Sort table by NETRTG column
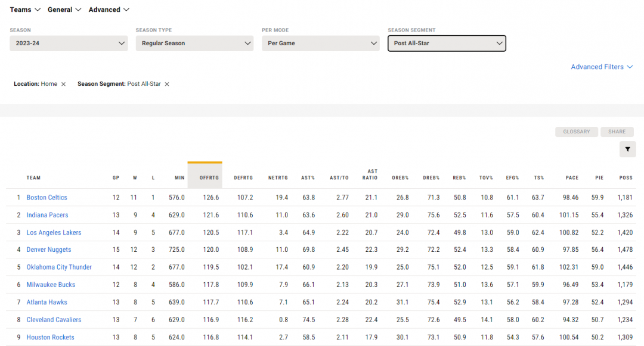 pyautogui.click(x=278, y=178)
